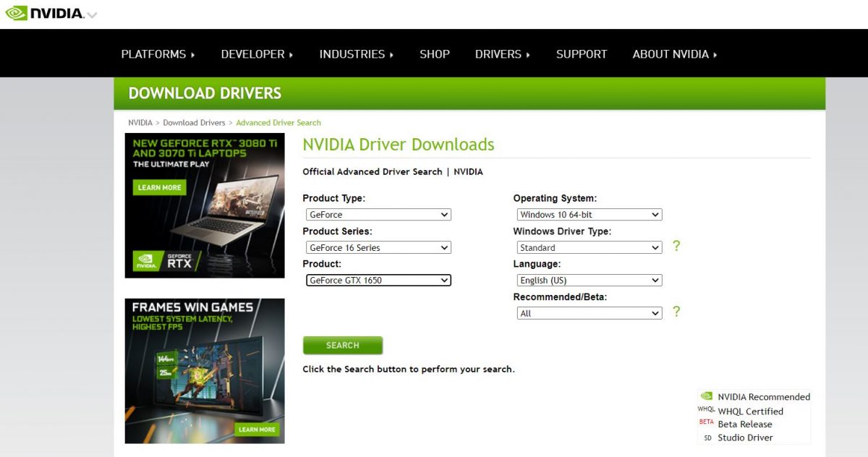Open the INDUSTRIES menu
This screenshot has height=457, width=868.
356,54
